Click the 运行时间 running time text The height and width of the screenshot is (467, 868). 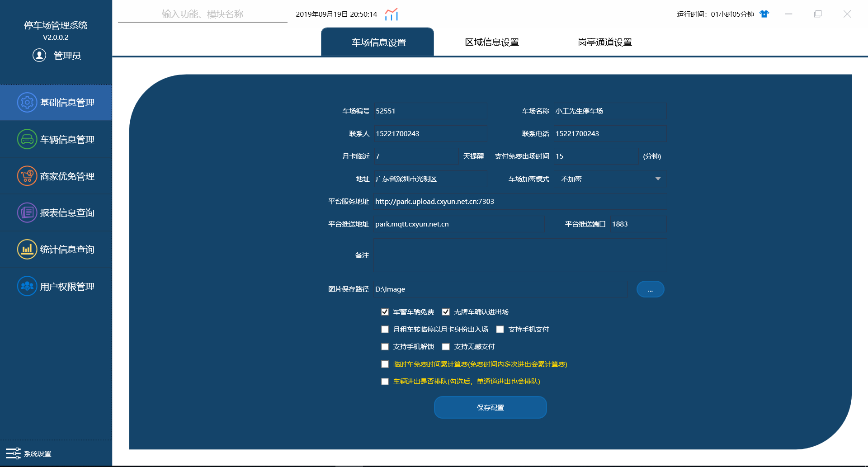click(x=715, y=14)
